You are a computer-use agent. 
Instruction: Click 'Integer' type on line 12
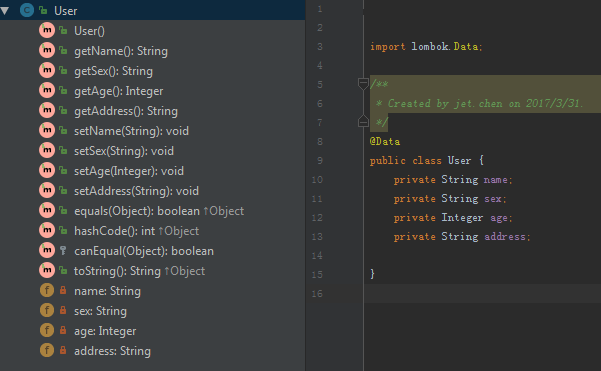(462, 218)
